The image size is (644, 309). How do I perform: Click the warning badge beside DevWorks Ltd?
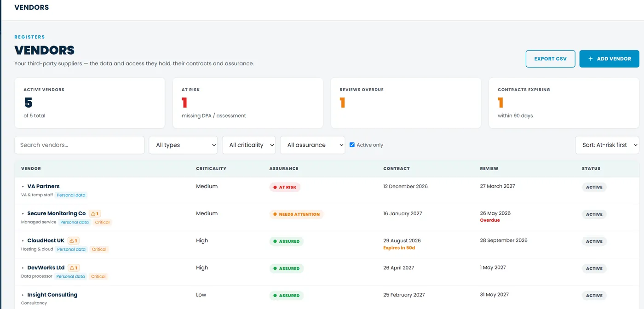74,268
